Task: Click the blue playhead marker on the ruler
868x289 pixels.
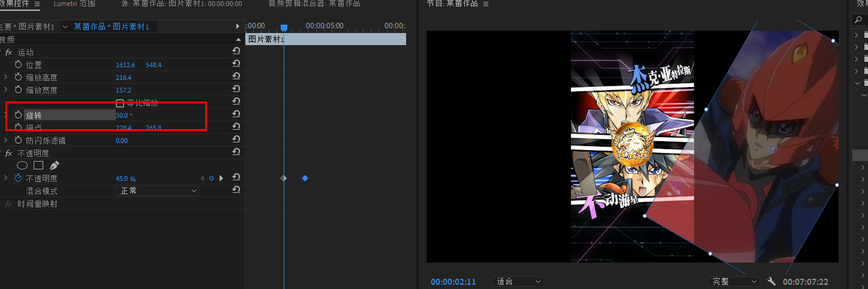Action: pos(284,28)
